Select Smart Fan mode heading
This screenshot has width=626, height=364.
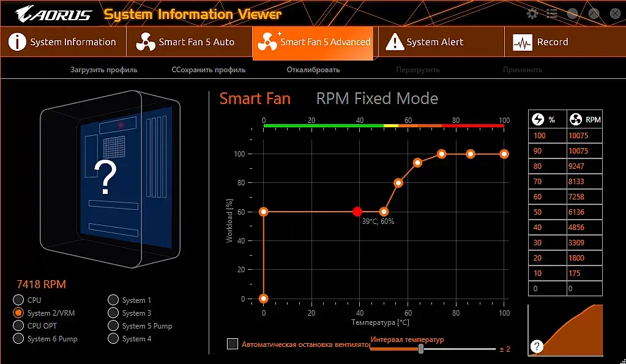pos(255,98)
